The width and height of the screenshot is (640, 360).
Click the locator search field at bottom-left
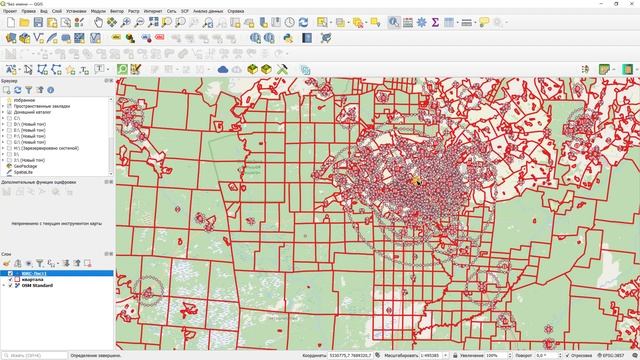(x=34, y=356)
